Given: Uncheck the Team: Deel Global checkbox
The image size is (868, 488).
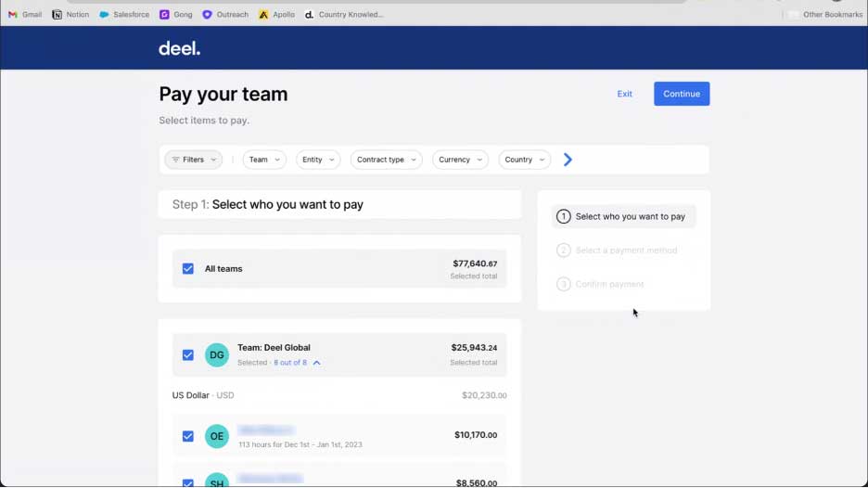Looking at the screenshot, I should click(188, 355).
